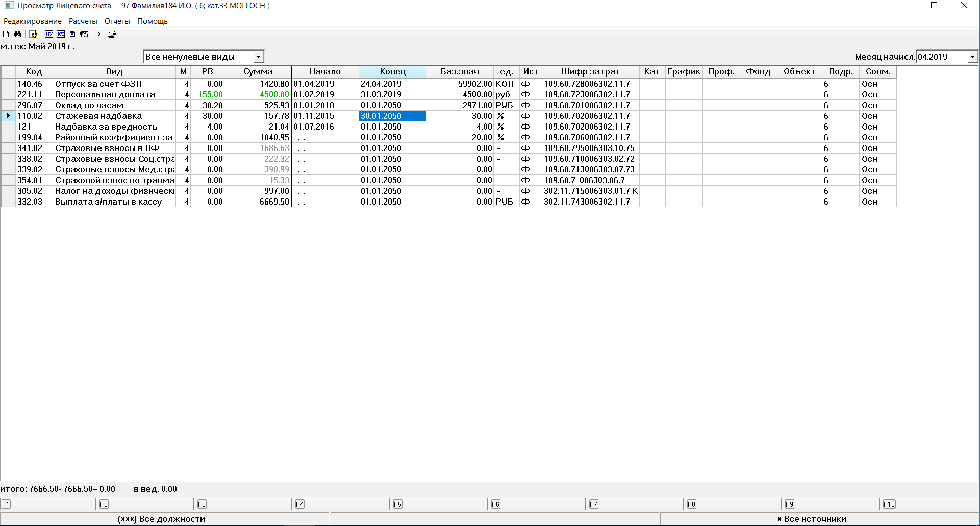
Task: Click the Вид column header
Action: point(114,72)
